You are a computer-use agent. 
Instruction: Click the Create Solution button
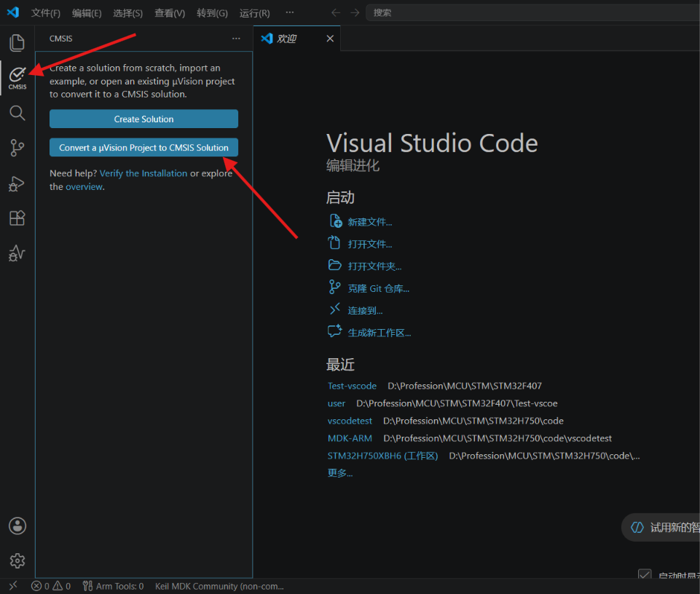[143, 119]
